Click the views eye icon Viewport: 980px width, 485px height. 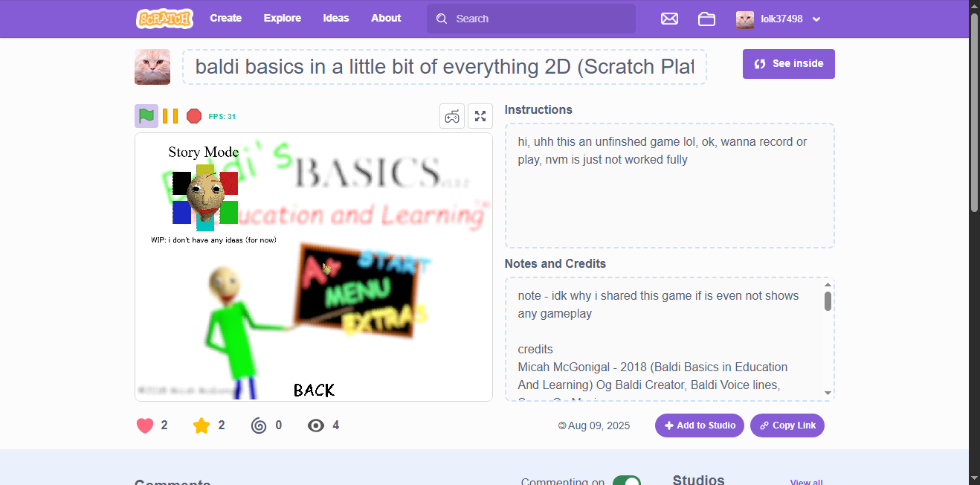click(x=316, y=425)
